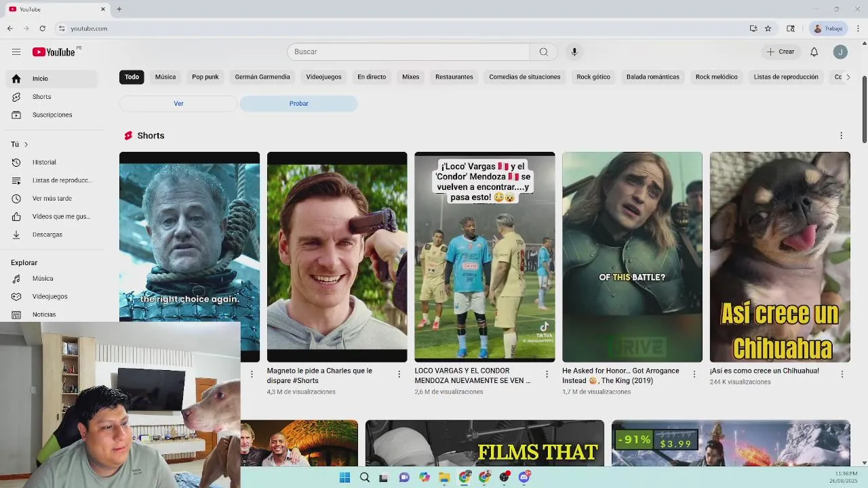The height and width of the screenshot is (488, 868).
Task: Click the Buscar search field
Action: click(408, 52)
